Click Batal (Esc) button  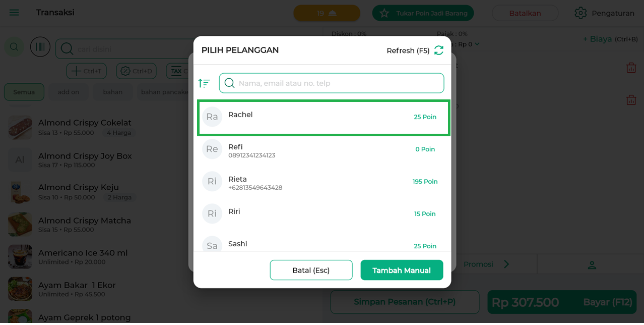pyautogui.click(x=311, y=270)
